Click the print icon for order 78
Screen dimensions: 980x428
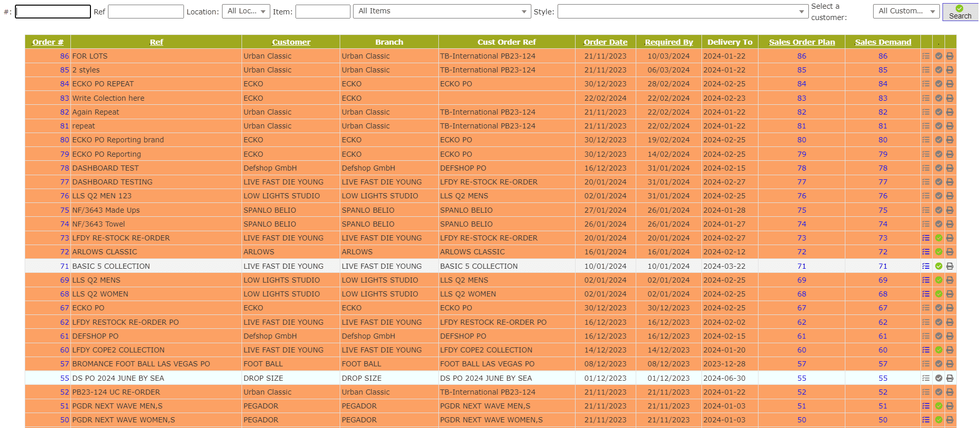click(950, 168)
